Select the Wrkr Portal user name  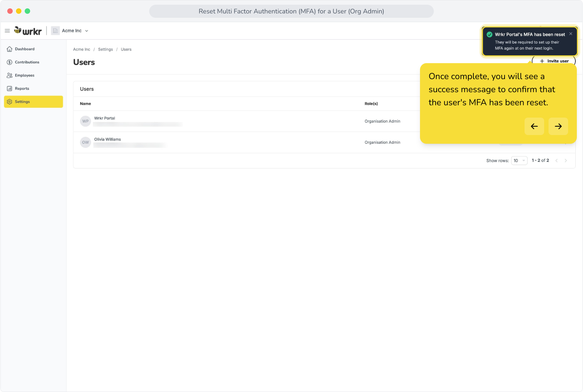(105, 118)
